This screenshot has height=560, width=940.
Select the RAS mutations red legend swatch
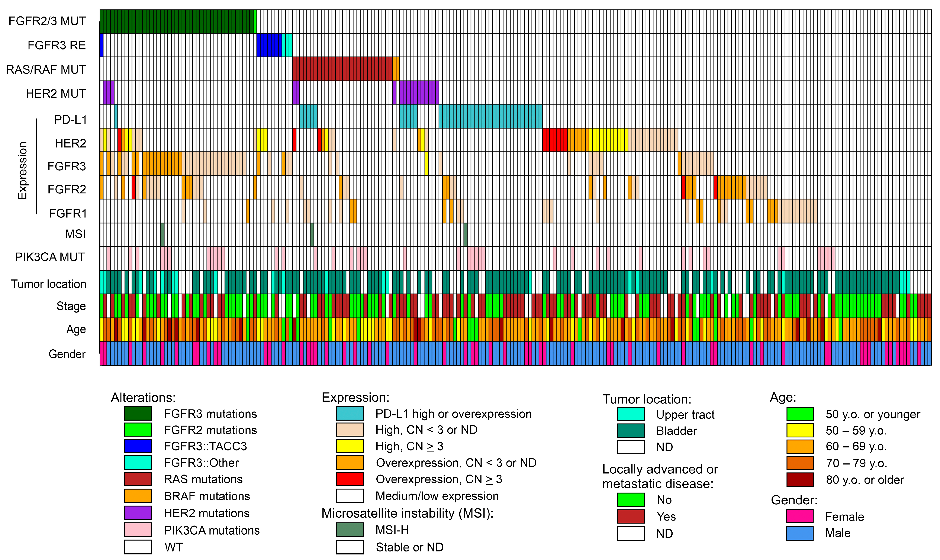point(138,479)
